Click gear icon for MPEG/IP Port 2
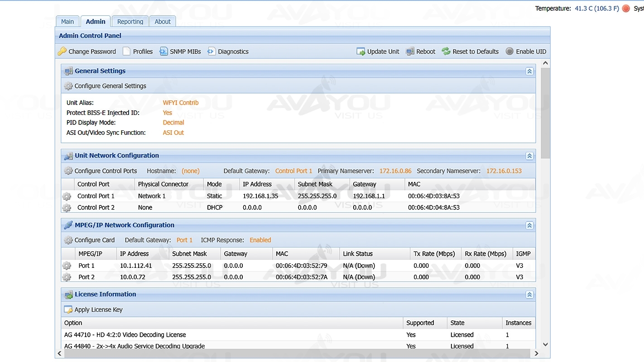 [67, 277]
